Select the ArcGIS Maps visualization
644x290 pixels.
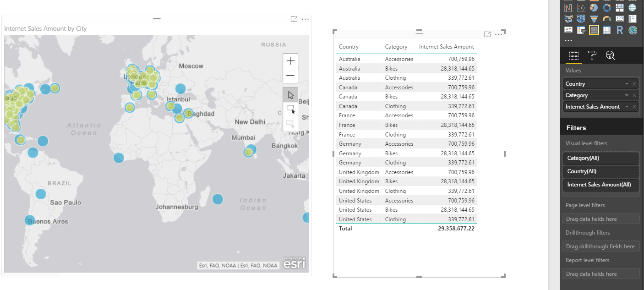click(633, 30)
